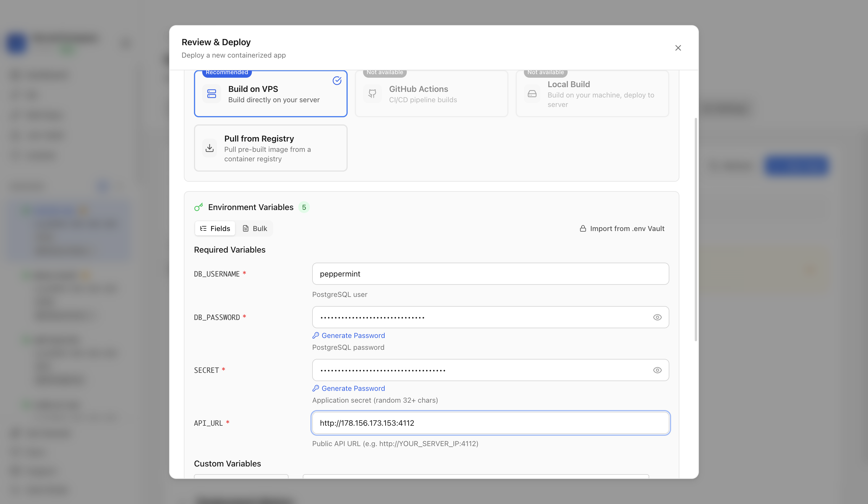The width and height of the screenshot is (868, 504).
Task: Click the Application secret hint text
Action: (375, 400)
